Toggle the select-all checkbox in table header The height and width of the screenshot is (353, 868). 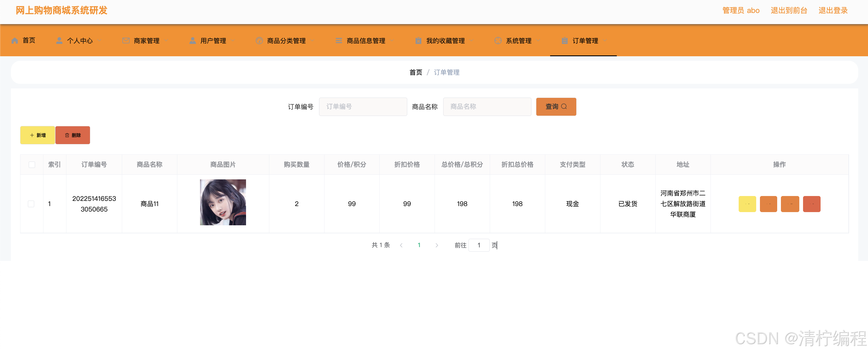click(32, 164)
